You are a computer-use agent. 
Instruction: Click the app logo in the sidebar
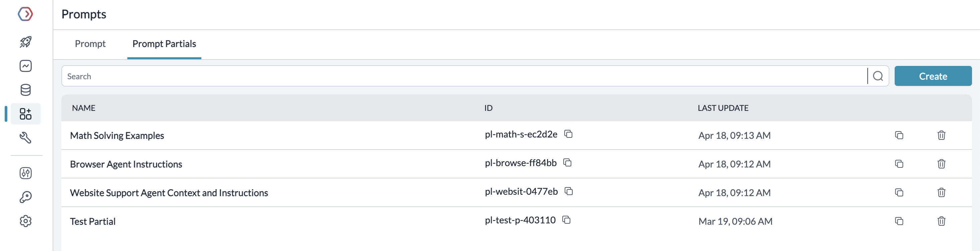tap(25, 14)
